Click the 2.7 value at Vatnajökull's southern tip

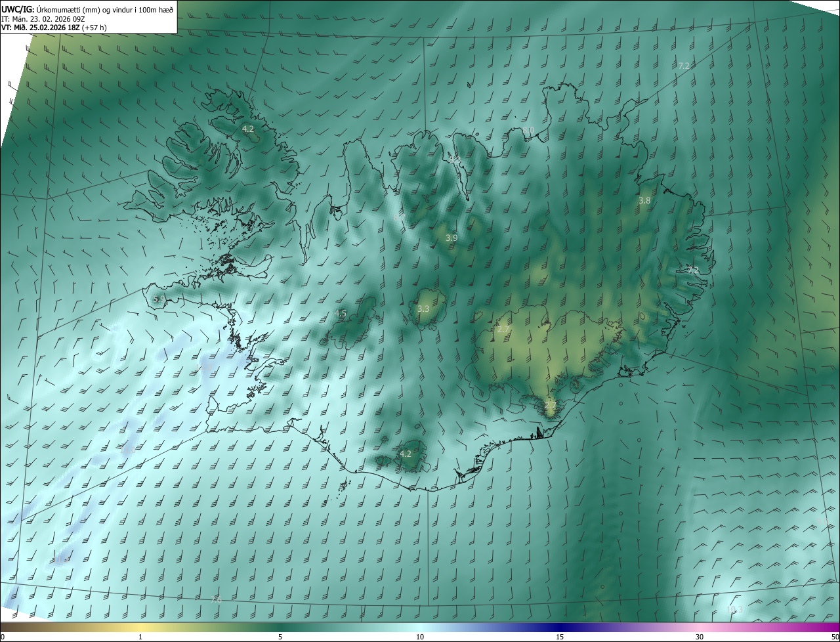[550, 406]
